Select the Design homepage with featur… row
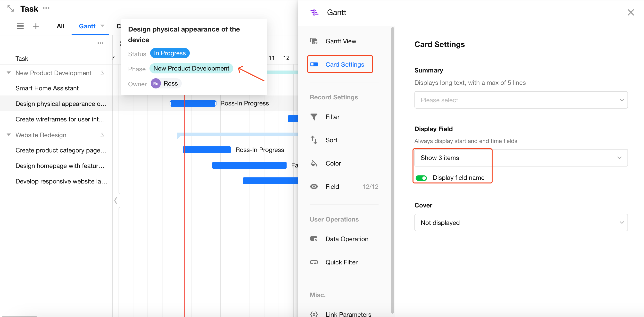The height and width of the screenshot is (317, 644). tap(56, 166)
